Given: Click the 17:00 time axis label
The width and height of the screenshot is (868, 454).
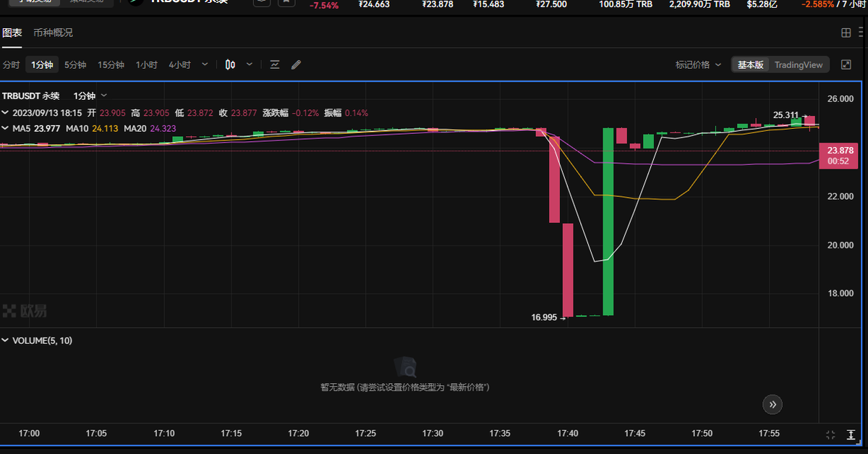Looking at the screenshot, I should [x=29, y=433].
